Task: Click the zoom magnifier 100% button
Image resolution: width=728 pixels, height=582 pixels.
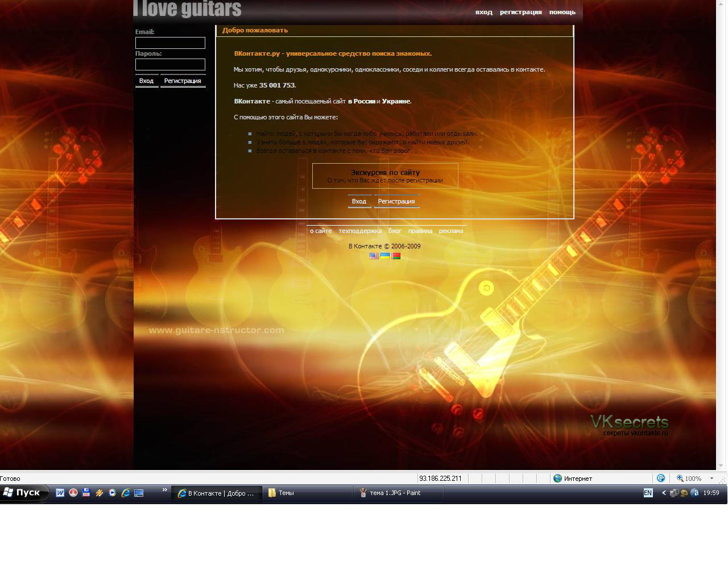Action: pos(689,479)
